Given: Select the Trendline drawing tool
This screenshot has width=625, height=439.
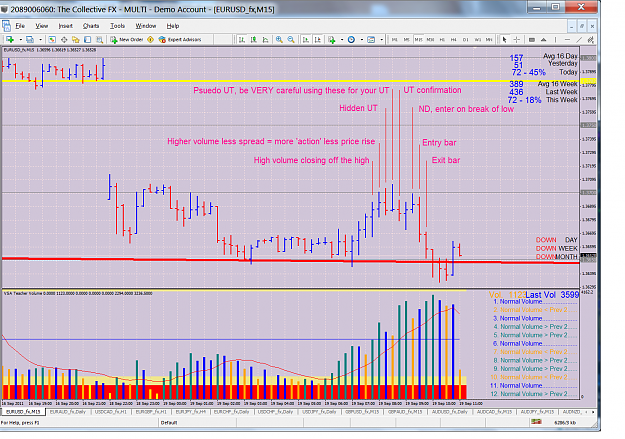Looking at the screenshot, I should coord(579,39).
